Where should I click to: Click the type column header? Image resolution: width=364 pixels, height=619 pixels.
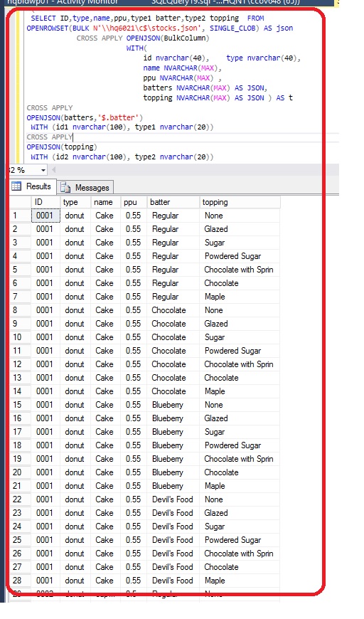coord(75,202)
